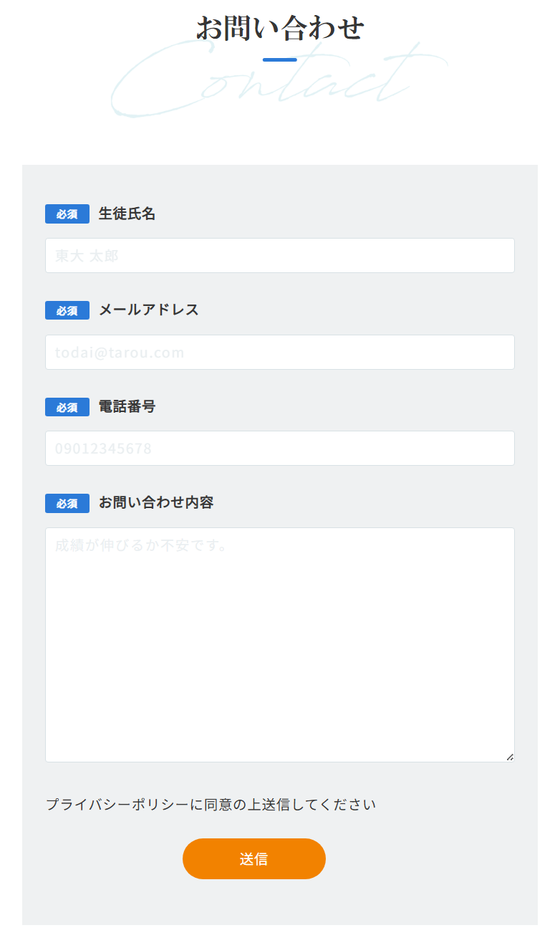Screen dimensions: 560x943
Task: Click the 送信 submit button
Action: click(254, 858)
